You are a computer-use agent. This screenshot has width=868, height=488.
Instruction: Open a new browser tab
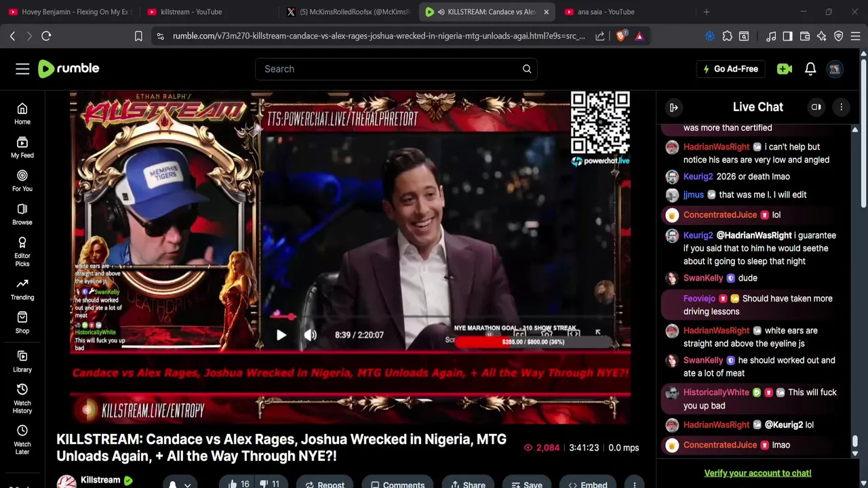point(707,12)
